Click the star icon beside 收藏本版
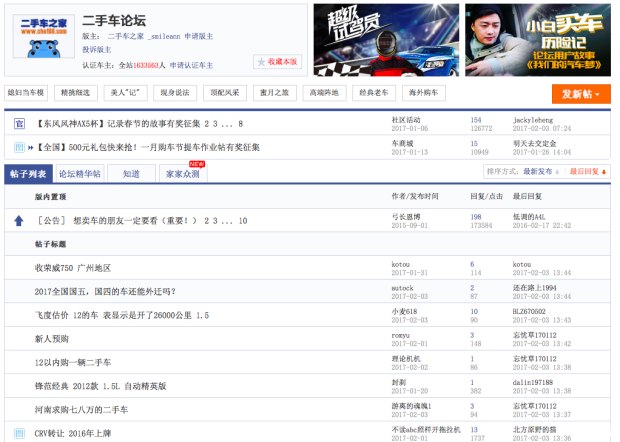620x442 pixels. click(x=261, y=62)
